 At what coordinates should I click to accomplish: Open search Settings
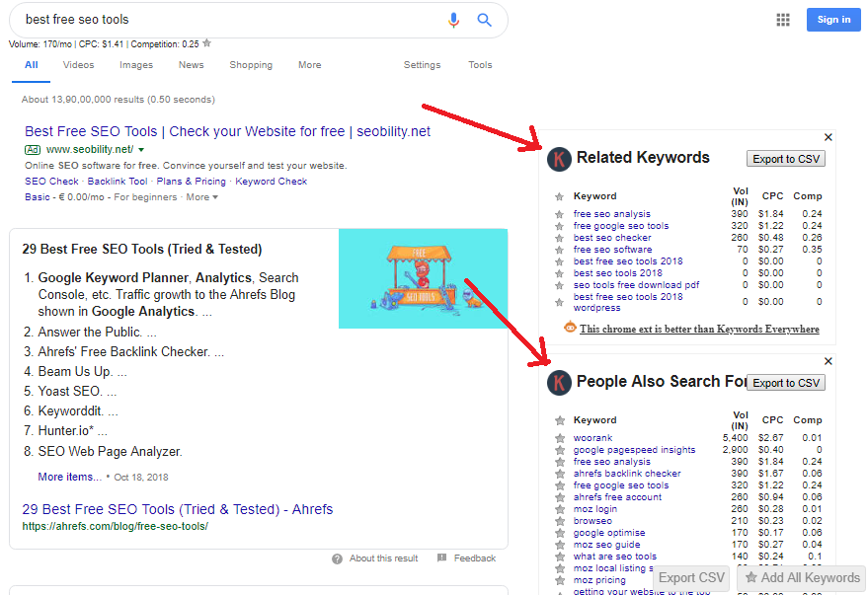(422, 65)
